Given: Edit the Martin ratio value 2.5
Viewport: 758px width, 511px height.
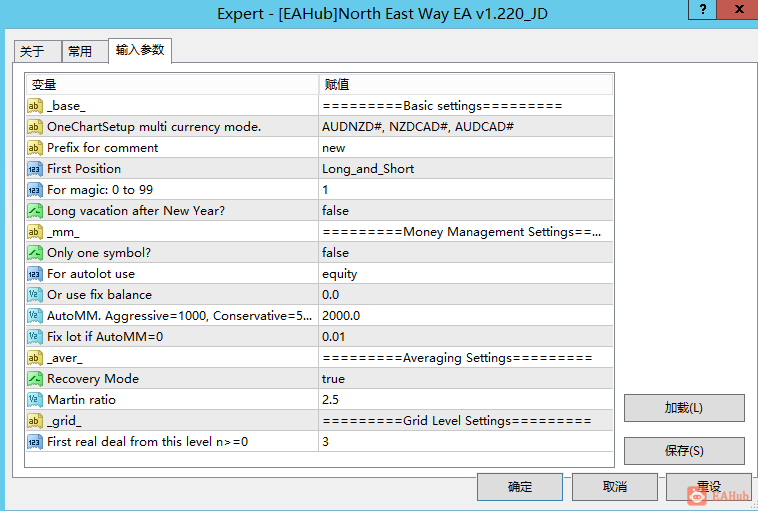Looking at the screenshot, I should 466,400.
